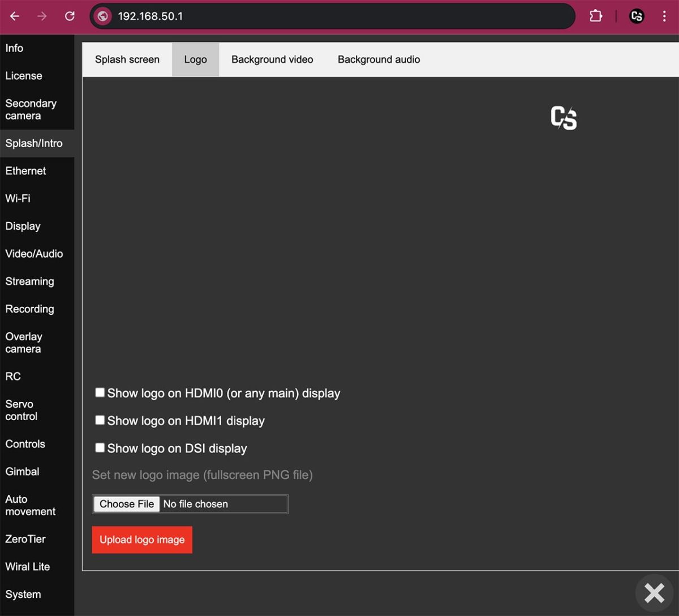Click the browser back arrow
Screen dimensions: 679x616
pos(14,16)
